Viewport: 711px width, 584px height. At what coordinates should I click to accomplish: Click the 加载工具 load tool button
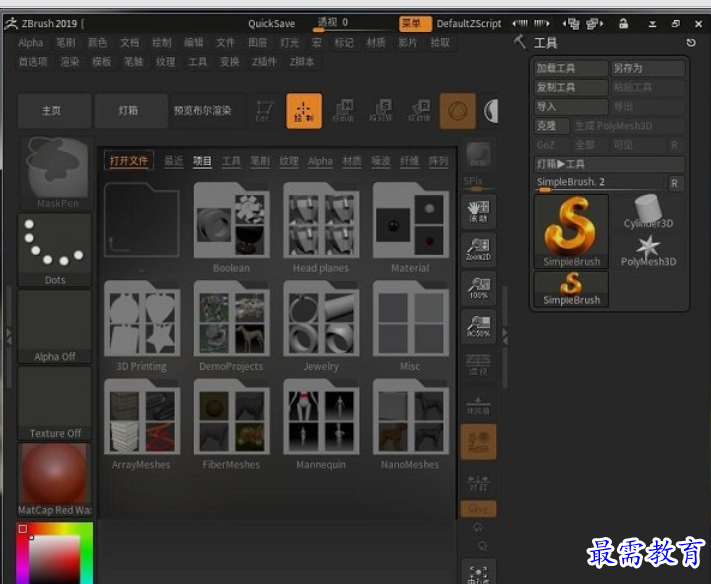click(570, 68)
